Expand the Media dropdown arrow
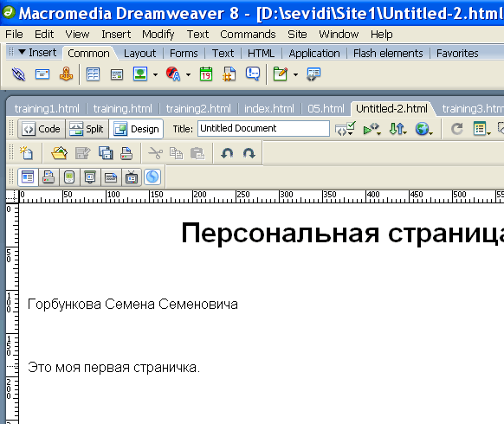The image size is (504, 424). pyautogui.click(x=188, y=74)
